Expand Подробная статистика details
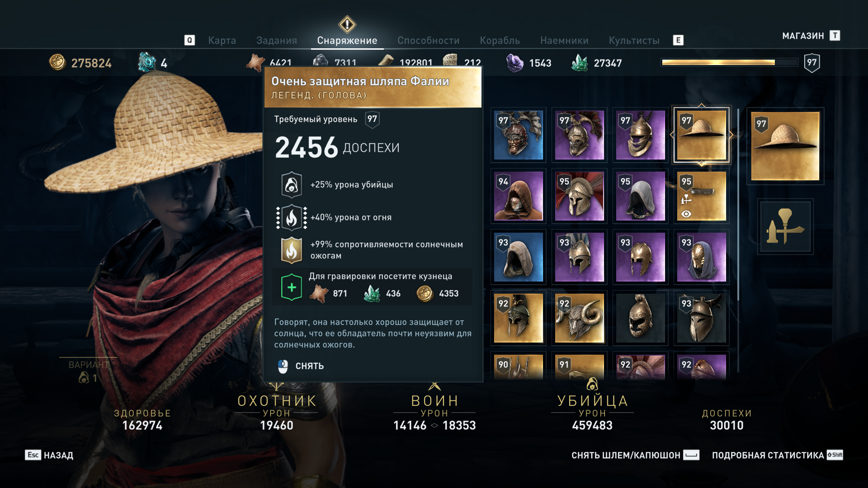Viewport: 868px width, 488px height. tap(777, 455)
